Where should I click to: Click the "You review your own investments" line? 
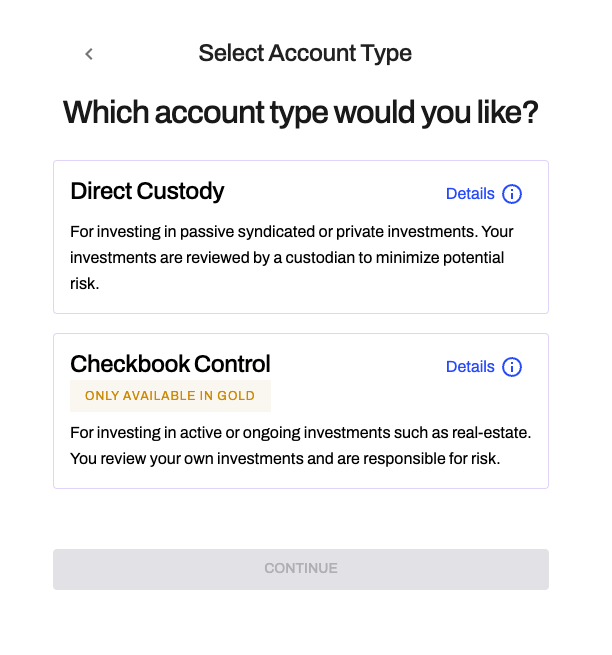pyautogui.click(x=285, y=459)
